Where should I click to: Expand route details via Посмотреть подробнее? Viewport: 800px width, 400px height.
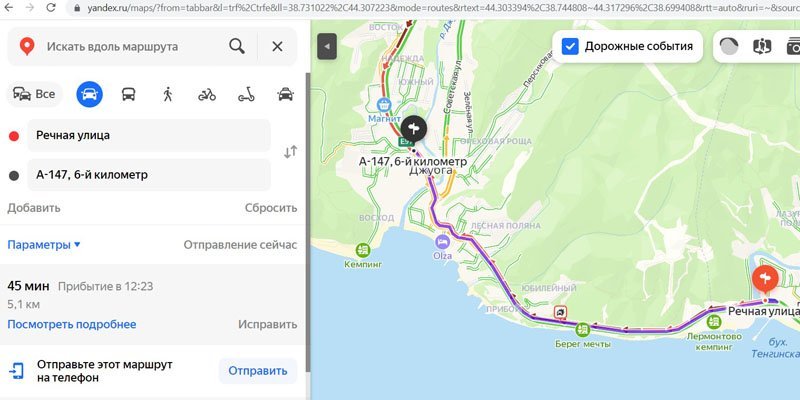[x=71, y=324]
